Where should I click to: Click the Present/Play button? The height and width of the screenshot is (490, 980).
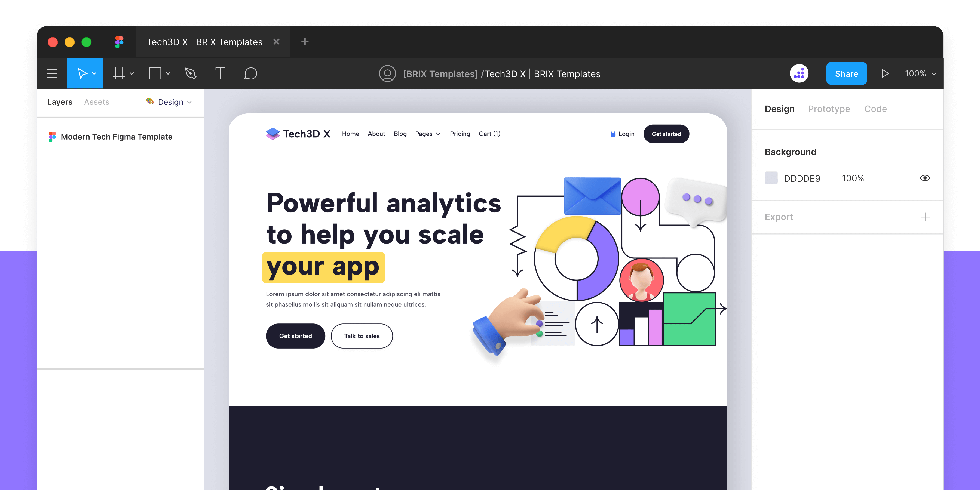point(886,73)
